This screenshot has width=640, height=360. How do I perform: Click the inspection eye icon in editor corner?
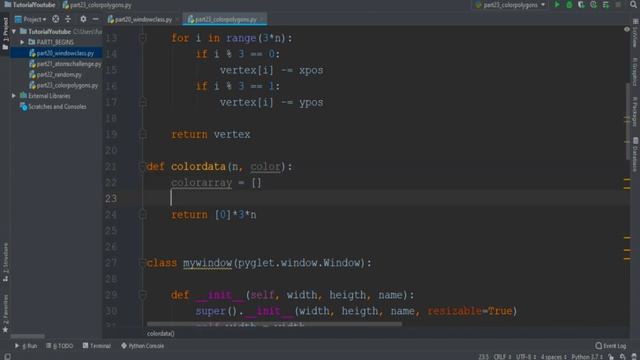(627, 29)
